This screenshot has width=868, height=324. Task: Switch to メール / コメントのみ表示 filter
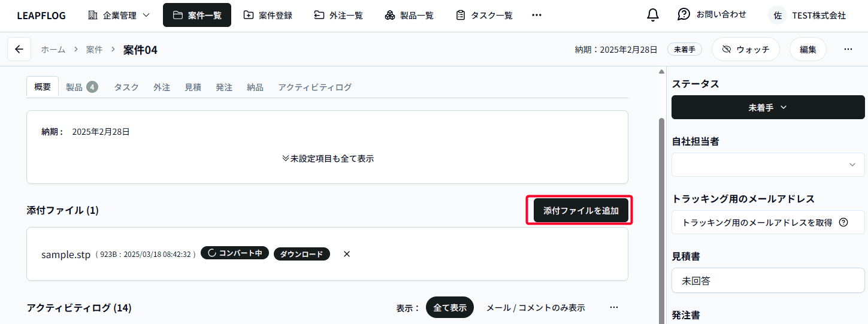(536, 307)
